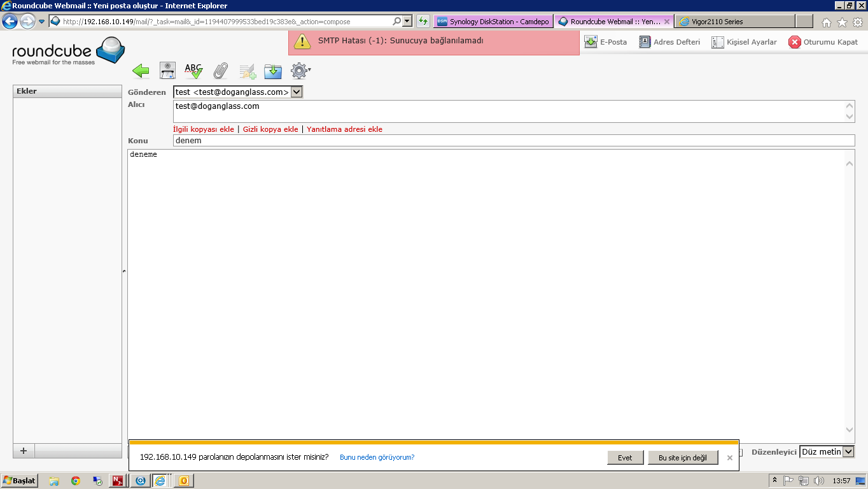Open Adres Defteri address book
The image size is (868, 489).
click(669, 42)
